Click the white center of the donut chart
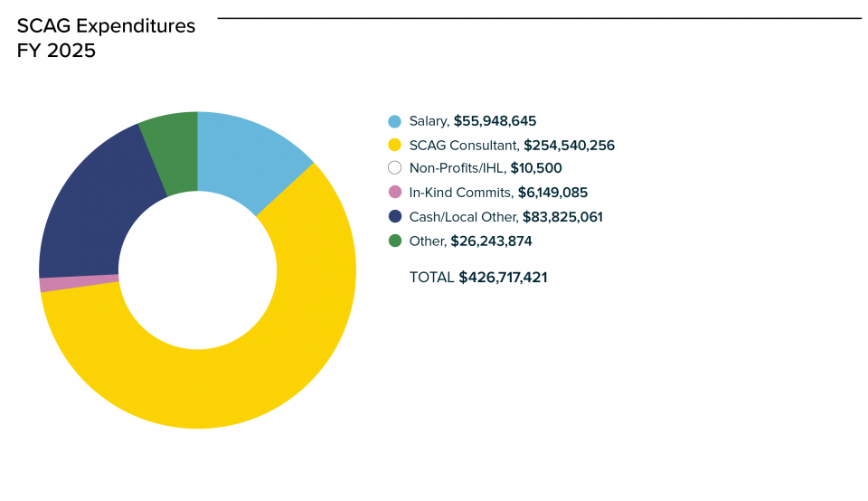 [x=197, y=270]
